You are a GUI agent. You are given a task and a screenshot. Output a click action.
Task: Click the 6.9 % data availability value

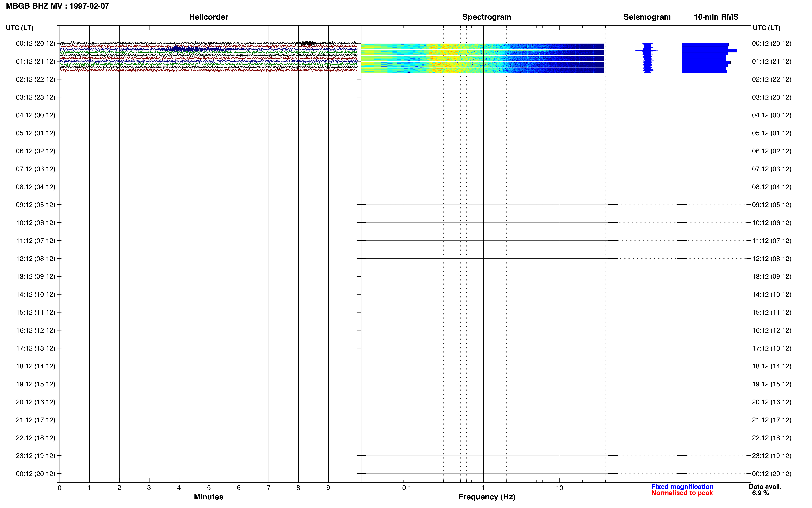point(760,493)
